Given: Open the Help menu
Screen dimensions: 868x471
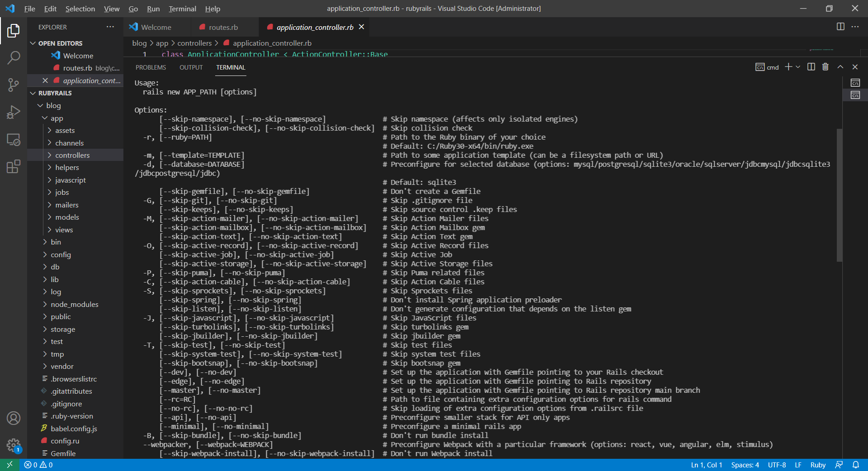Looking at the screenshot, I should [212, 9].
